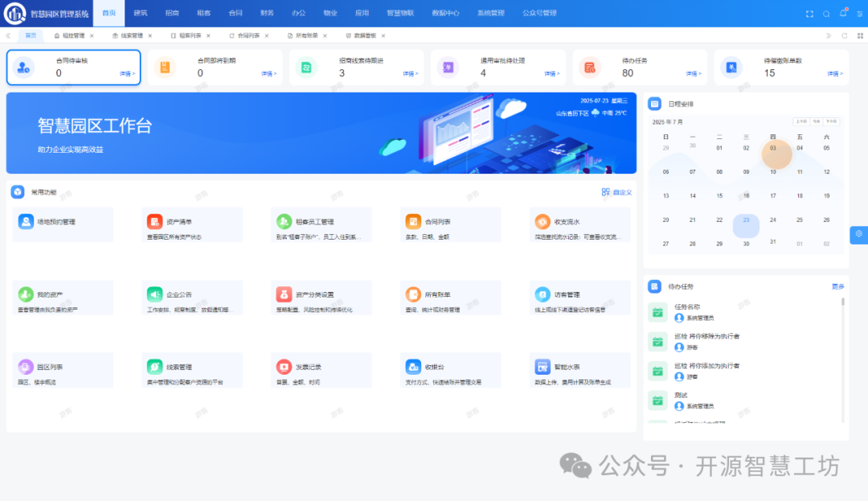Select day 03 in the calendar
868x501 pixels.
click(x=773, y=148)
